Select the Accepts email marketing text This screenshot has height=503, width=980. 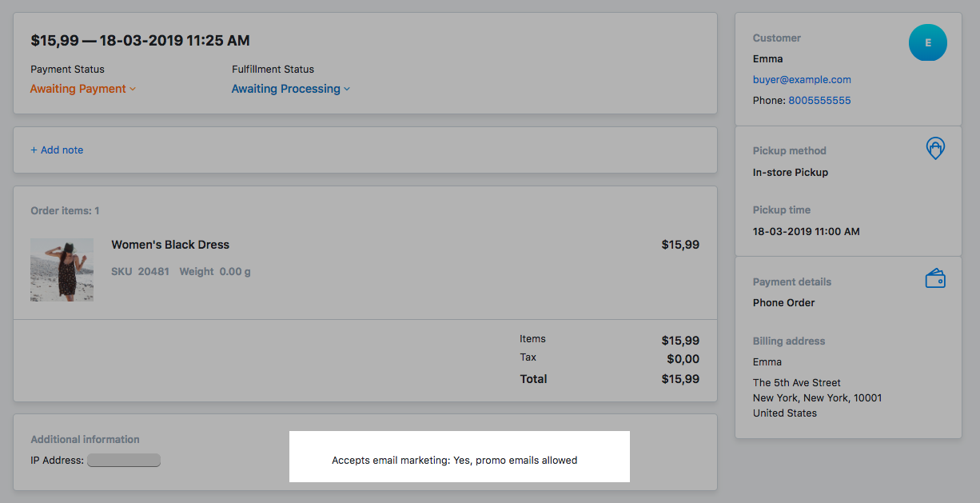454,460
